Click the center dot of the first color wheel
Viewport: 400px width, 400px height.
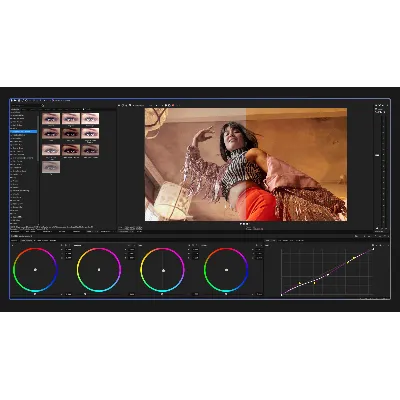click(x=35, y=270)
